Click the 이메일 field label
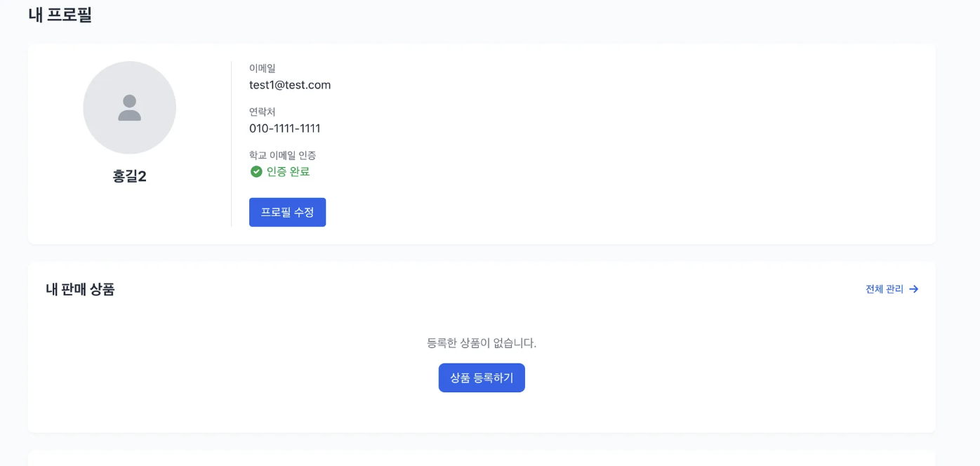The height and width of the screenshot is (466, 980). (x=263, y=68)
